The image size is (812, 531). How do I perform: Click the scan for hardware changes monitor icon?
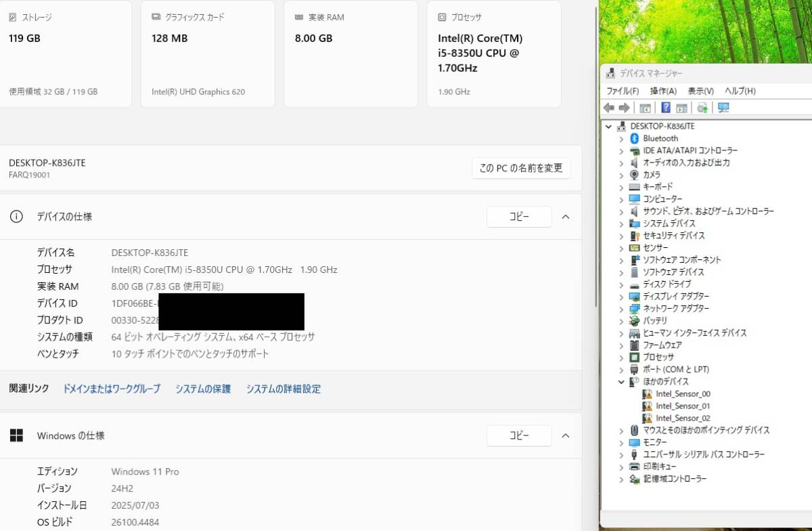coord(723,108)
